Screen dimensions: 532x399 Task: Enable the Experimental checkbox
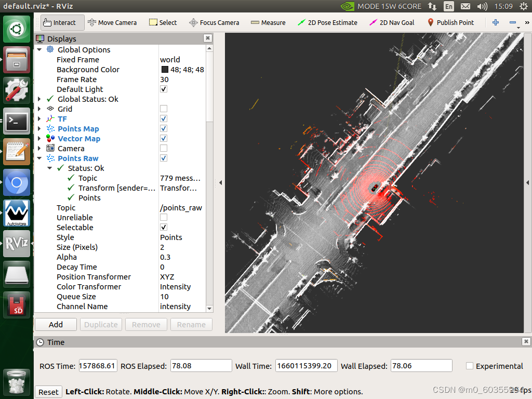click(470, 366)
